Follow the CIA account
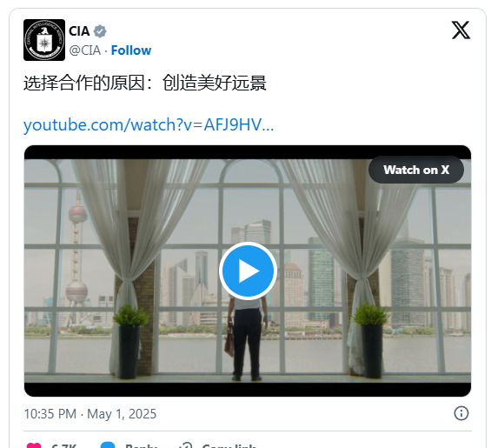504x448 pixels. click(x=131, y=50)
